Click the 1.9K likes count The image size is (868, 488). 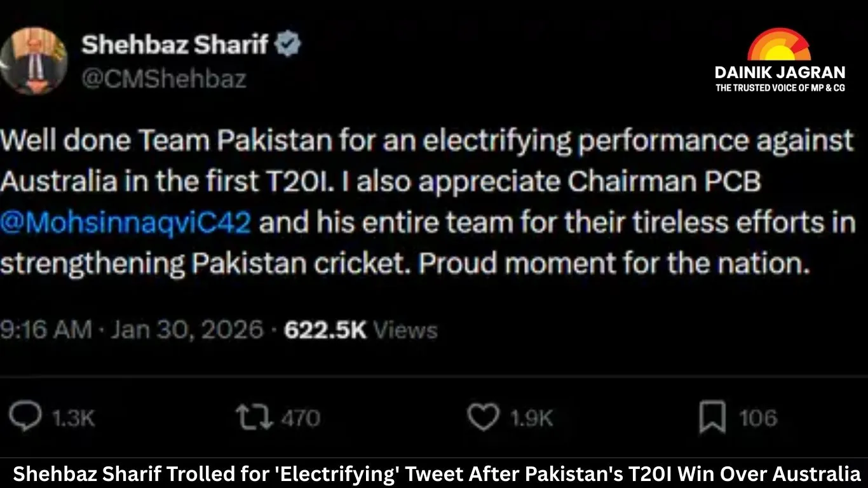click(x=532, y=418)
